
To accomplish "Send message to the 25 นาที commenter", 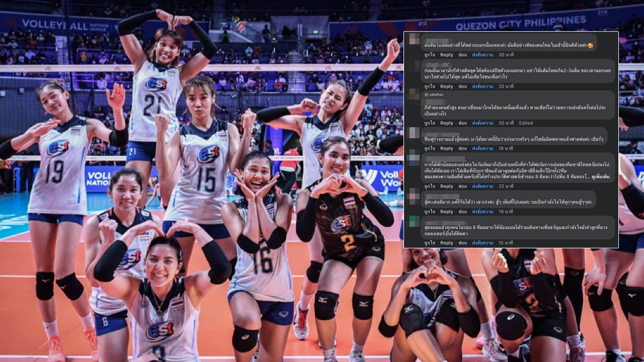I will pyautogui.click(x=482, y=186).
